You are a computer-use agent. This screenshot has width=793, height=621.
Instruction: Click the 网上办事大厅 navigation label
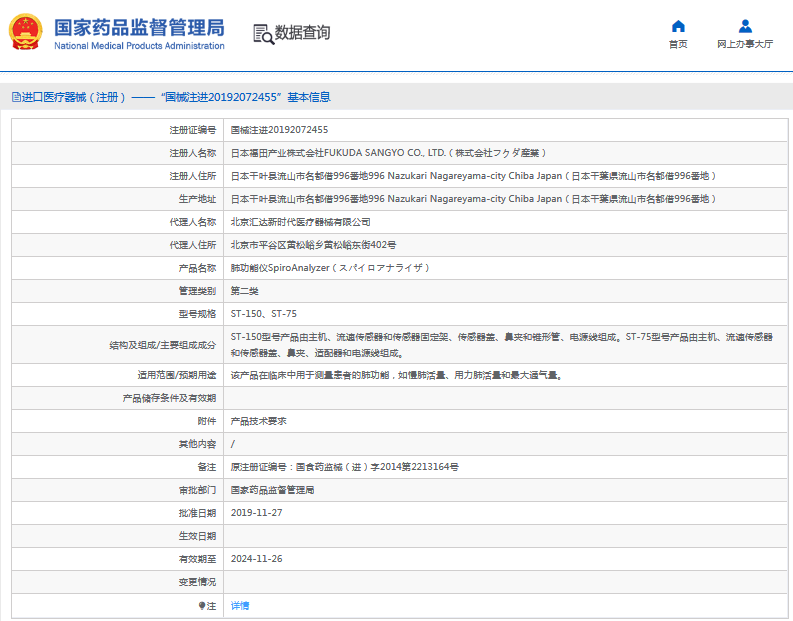(x=745, y=44)
